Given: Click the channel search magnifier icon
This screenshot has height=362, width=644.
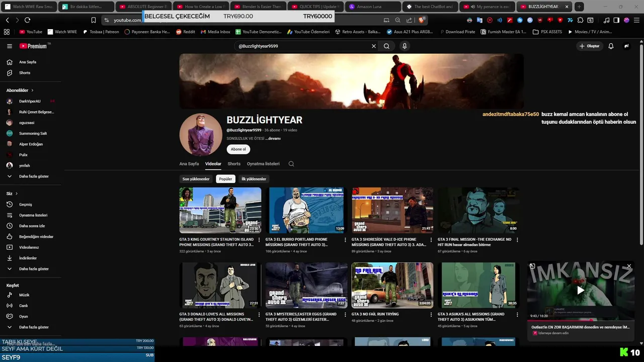Looking at the screenshot, I should point(291,163).
